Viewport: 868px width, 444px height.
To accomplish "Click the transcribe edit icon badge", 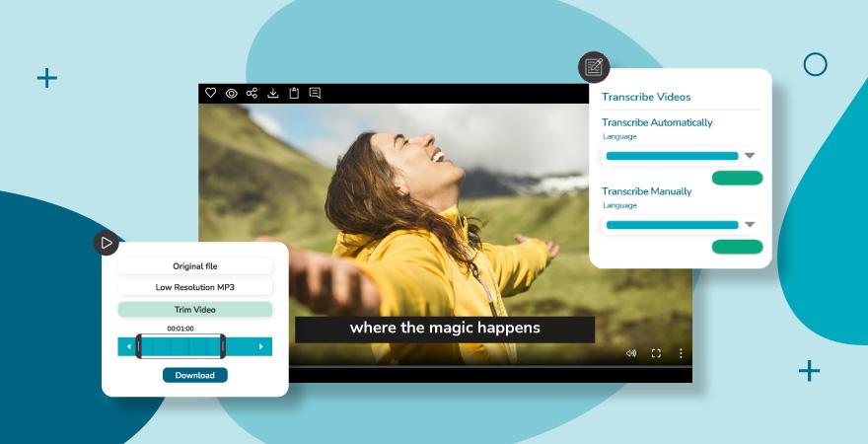I will click(594, 67).
